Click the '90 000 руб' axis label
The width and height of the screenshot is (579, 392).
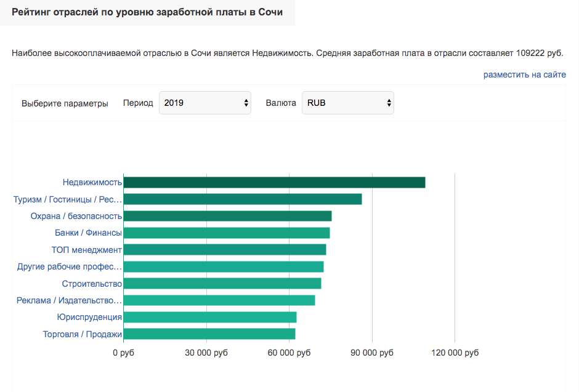point(372,353)
